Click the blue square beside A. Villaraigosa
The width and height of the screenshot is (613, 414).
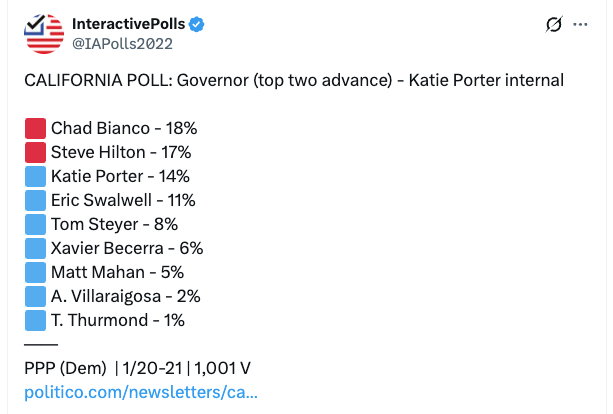point(35,296)
